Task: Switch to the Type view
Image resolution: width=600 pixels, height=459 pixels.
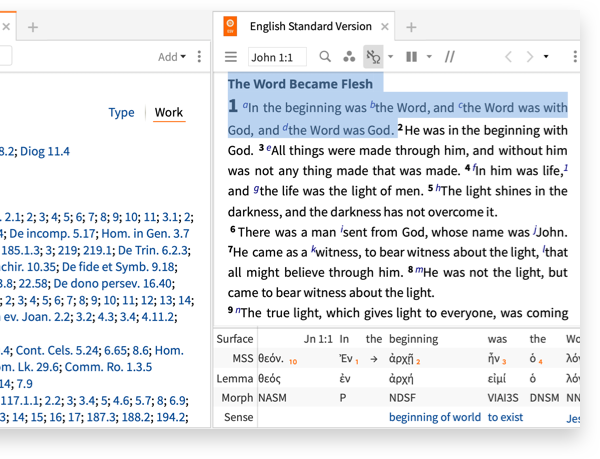Action: (121, 112)
